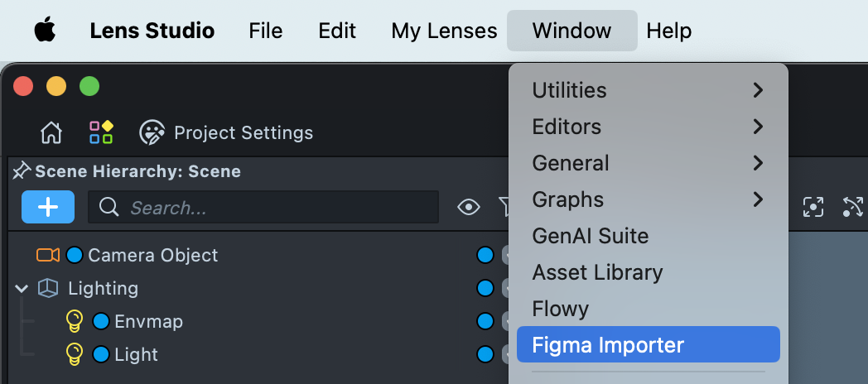Click the frame selection icon in viewport
The width and height of the screenshot is (868, 384).
(814, 207)
